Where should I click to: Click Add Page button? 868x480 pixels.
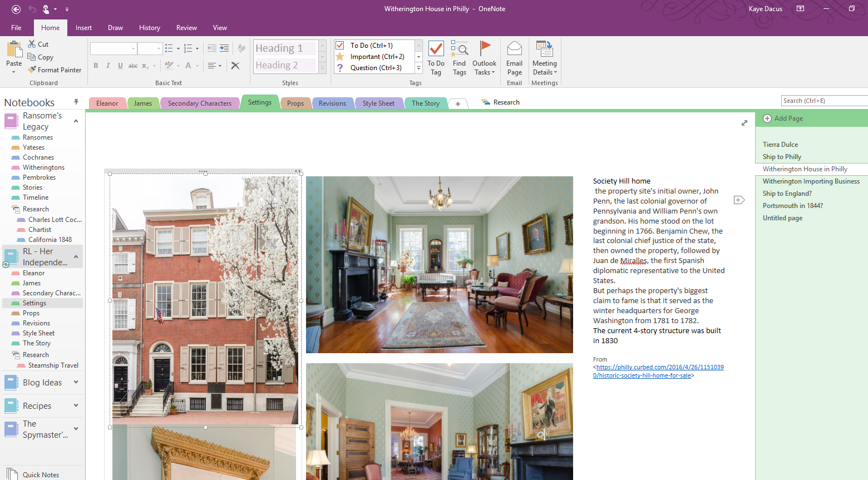783,118
